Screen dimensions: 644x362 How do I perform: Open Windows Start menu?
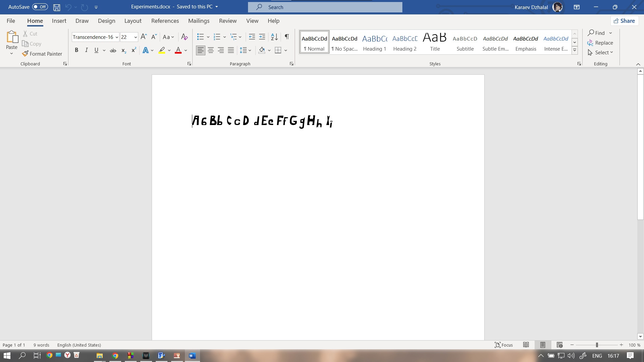pos(7,356)
